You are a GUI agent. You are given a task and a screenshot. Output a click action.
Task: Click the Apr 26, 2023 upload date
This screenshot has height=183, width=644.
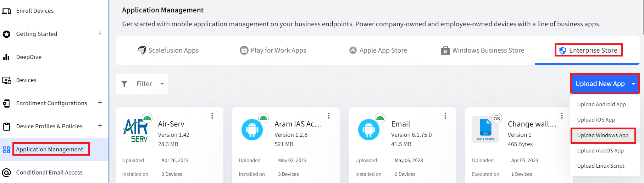click(175, 161)
